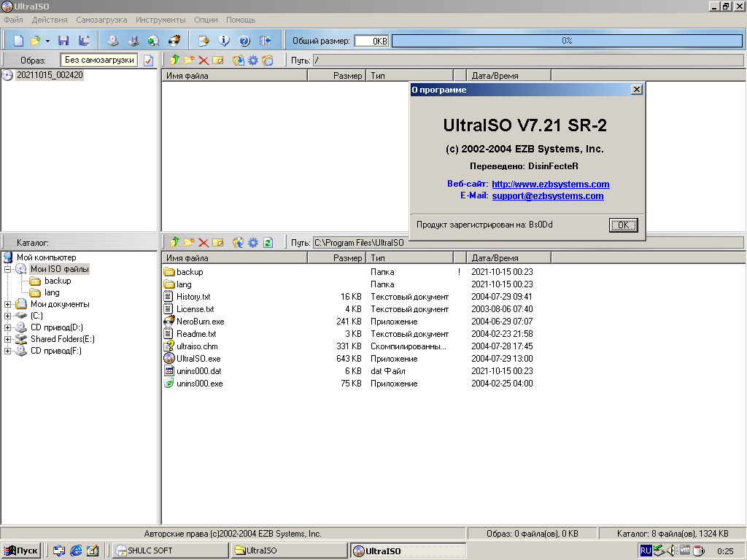Click the help question mark toolbar icon

click(x=244, y=41)
